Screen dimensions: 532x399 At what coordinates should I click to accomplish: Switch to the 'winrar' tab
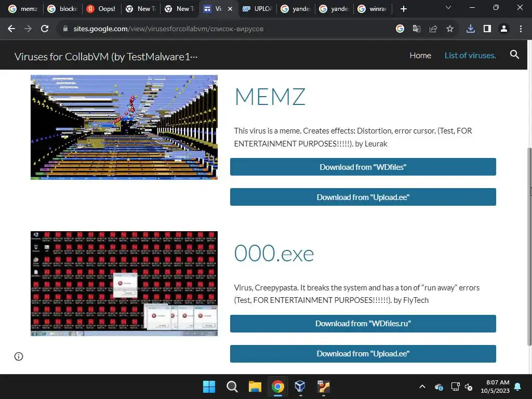[373, 9]
